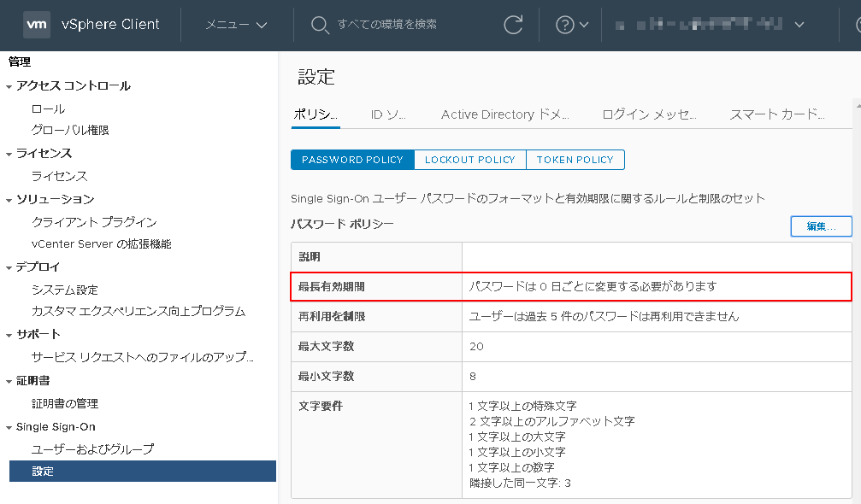861x504 pixels.
Task: Click the すべての環境を検索 search field
Action: (x=387, y=25)
